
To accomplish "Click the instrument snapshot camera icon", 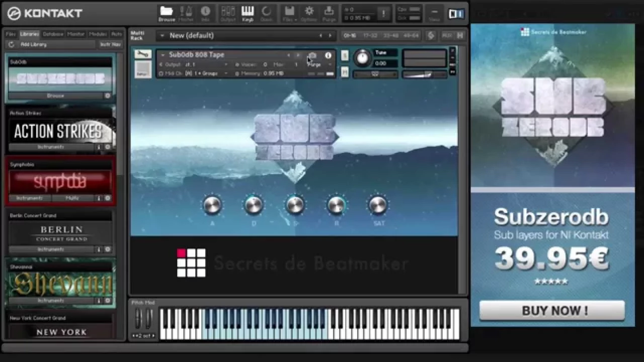I will pos(312,55).
